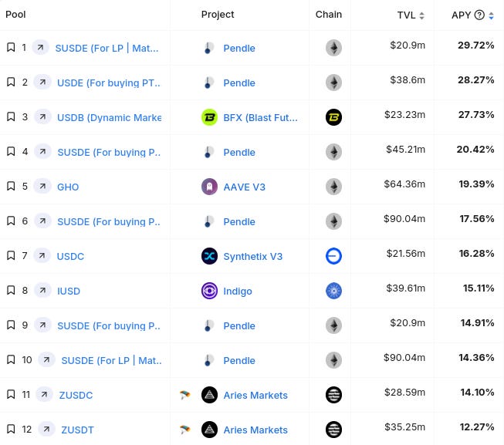Click the $39.61m TVL value
The height and width of the screenshot is (445, 504).
click(406, 288)
